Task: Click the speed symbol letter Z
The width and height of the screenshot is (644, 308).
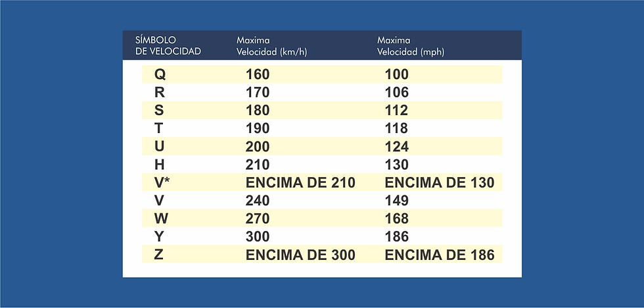Action: click(159, 255)
